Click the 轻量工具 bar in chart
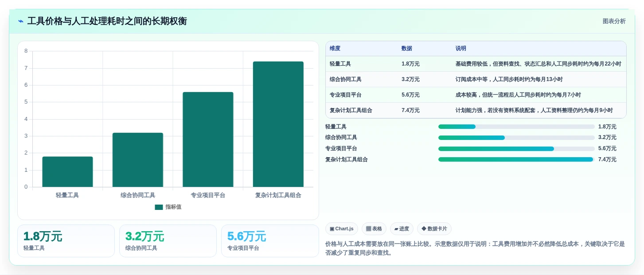The width and height of the screenshot is (644, 275). (x=67, y=172)
